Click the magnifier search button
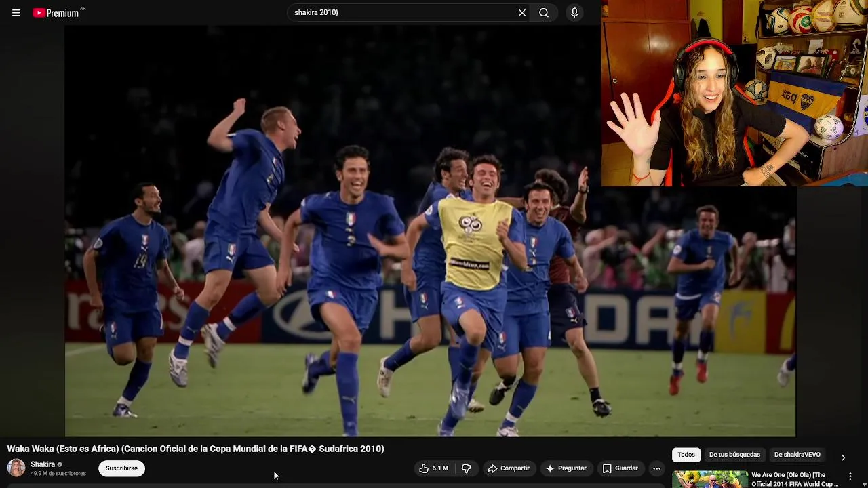The width and height of the screenshot is (868, 488). point(544,13)
